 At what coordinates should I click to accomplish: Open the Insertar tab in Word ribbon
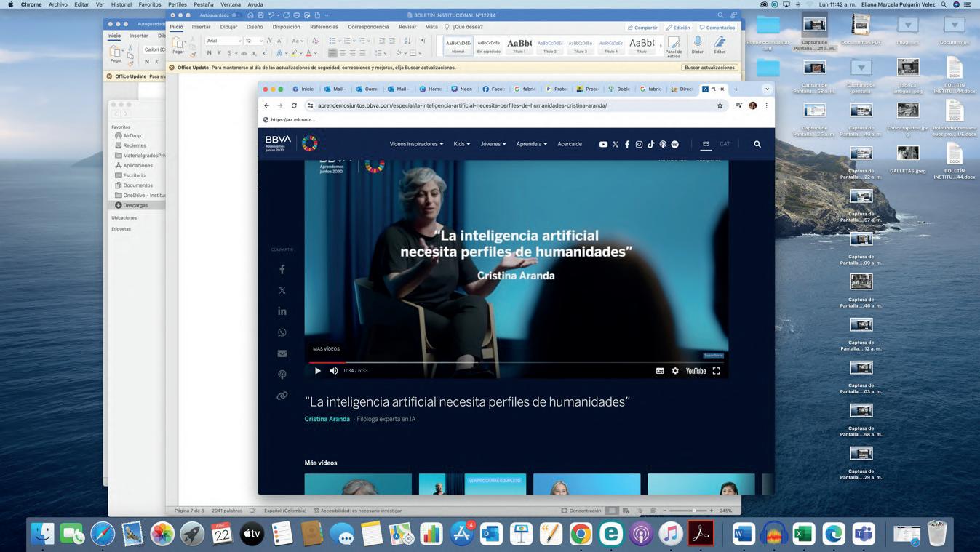coord(201,27)
